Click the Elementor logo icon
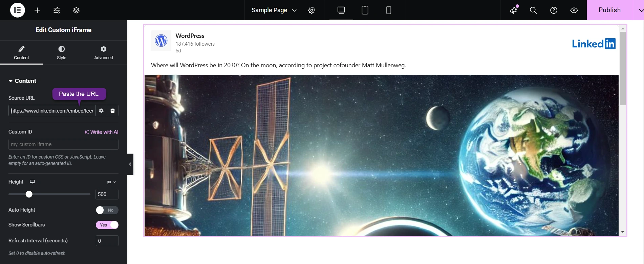 pyautogui.click(x=18, y=10)
